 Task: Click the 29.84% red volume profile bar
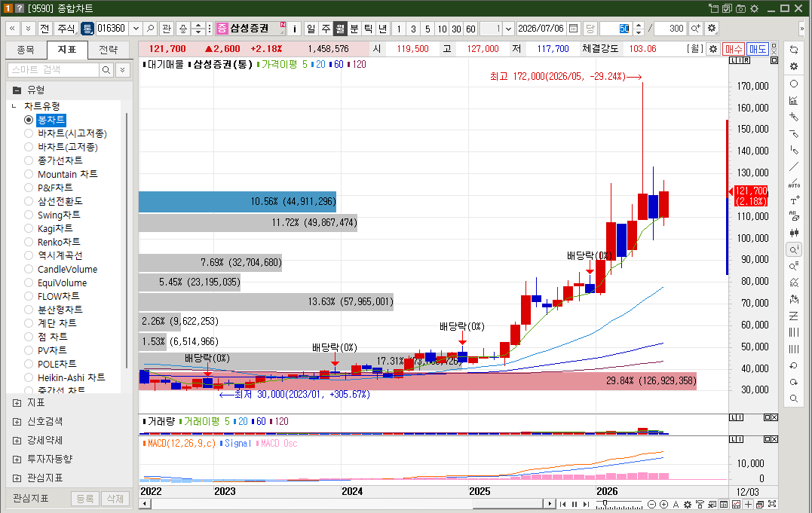[x=418, y=381]
